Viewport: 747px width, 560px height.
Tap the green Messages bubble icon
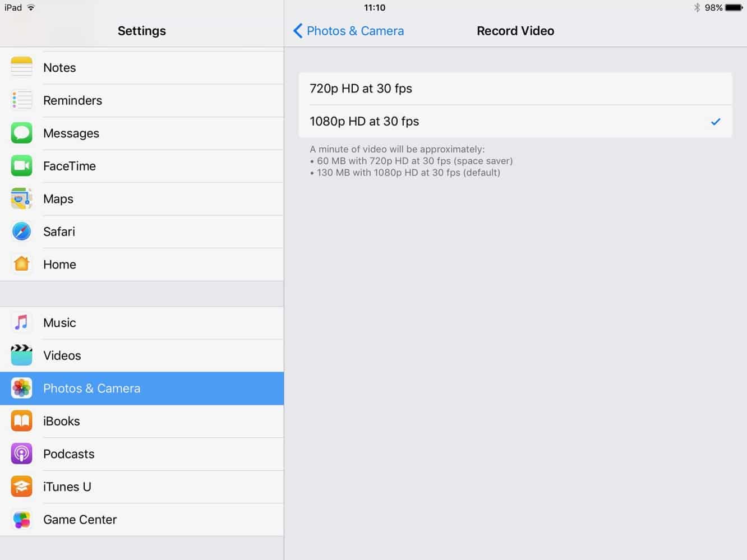tap(22, 133)
